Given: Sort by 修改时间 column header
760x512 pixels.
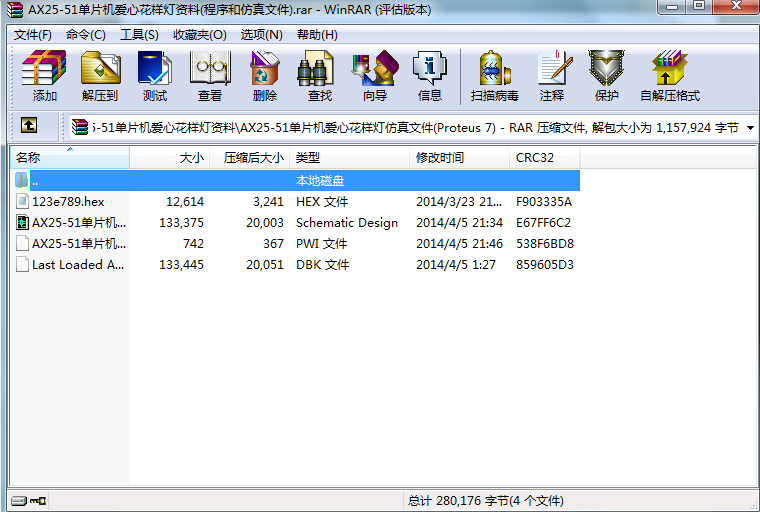Looking at the screenshot, I should (x=459, y=158).
